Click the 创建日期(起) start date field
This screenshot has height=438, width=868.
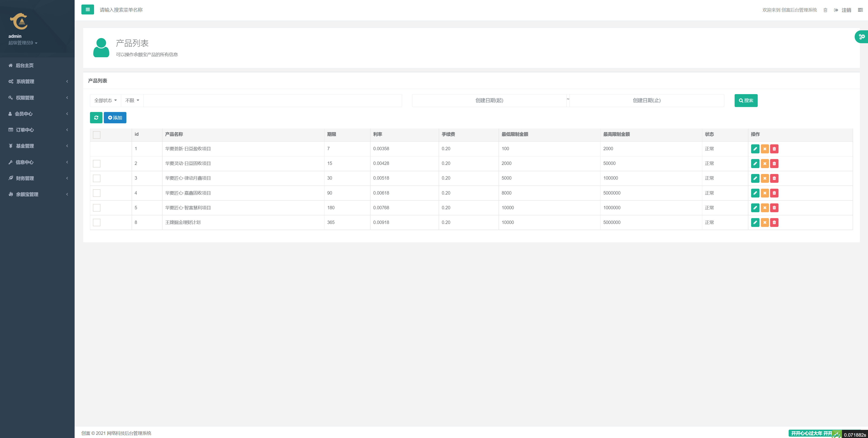pyautogui.click(x=489, y=100)
